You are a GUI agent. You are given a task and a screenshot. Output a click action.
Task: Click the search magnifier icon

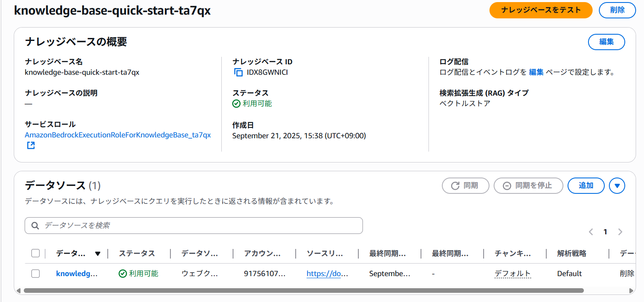click(x=35, y=226)
